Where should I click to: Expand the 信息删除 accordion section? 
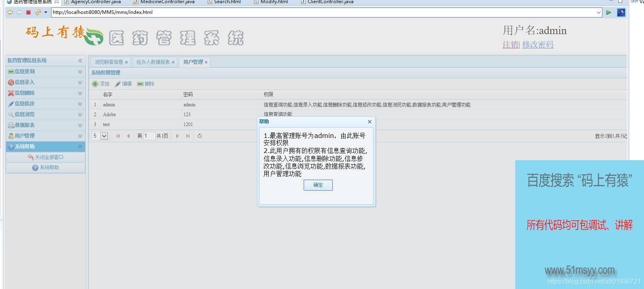80,93
